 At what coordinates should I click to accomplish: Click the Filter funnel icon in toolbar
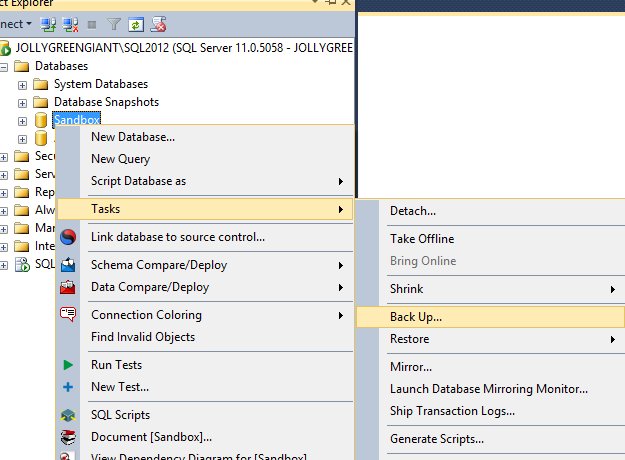click(x=113, y=22)
